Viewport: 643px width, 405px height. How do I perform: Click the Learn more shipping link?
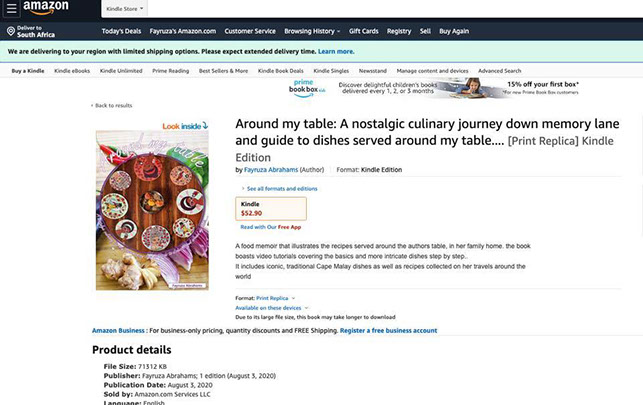coord(336,50)
